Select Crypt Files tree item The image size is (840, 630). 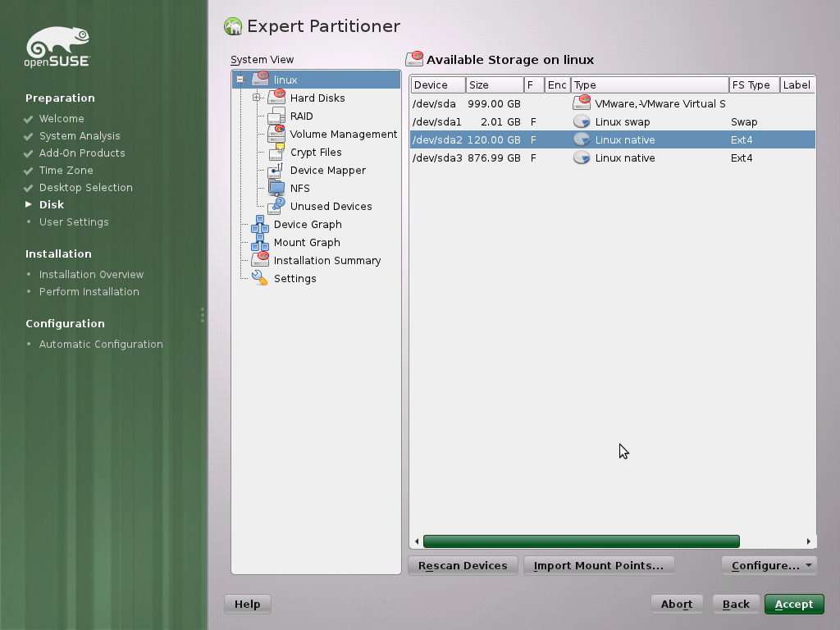[316, 152]
